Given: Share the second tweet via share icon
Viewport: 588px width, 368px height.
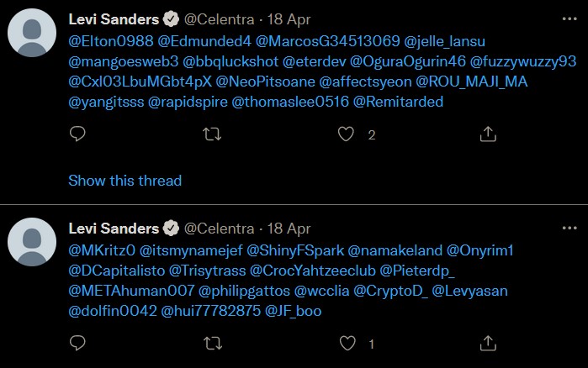Looking at the screenshot, I should 488,343.
